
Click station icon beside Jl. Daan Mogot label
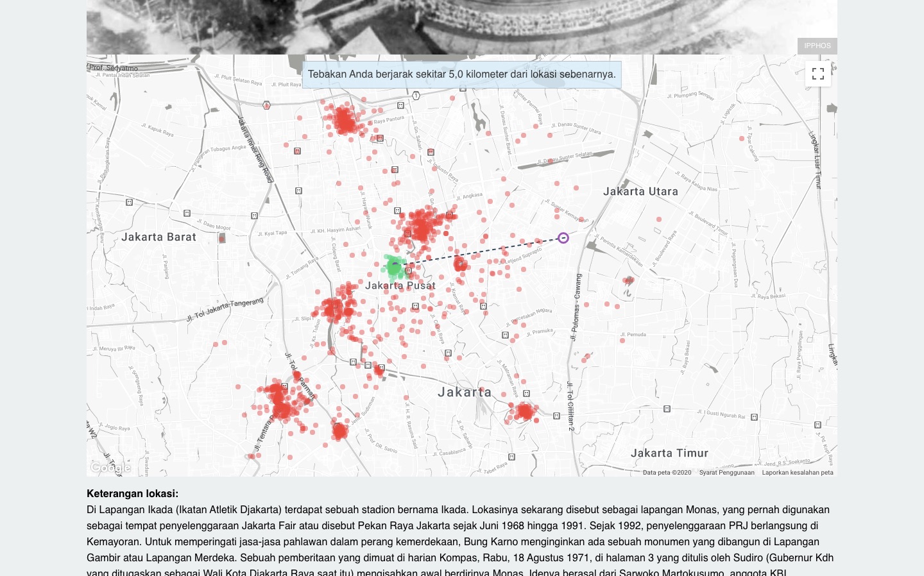pyautogui.click(x=187, y=213)
